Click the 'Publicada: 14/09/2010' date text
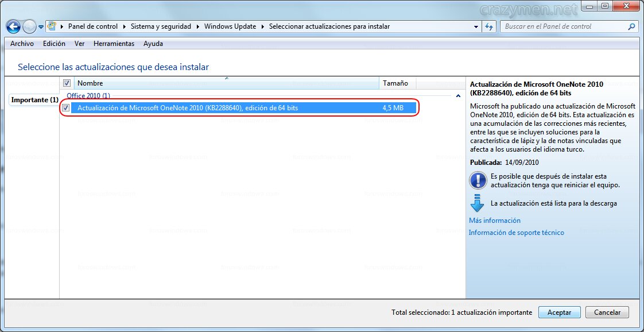The image size is (644, 332). point(505,163)
